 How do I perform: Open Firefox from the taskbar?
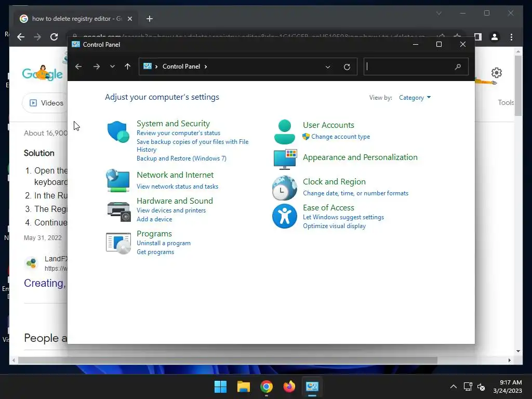pyautogui.click(x=289, y=387)
